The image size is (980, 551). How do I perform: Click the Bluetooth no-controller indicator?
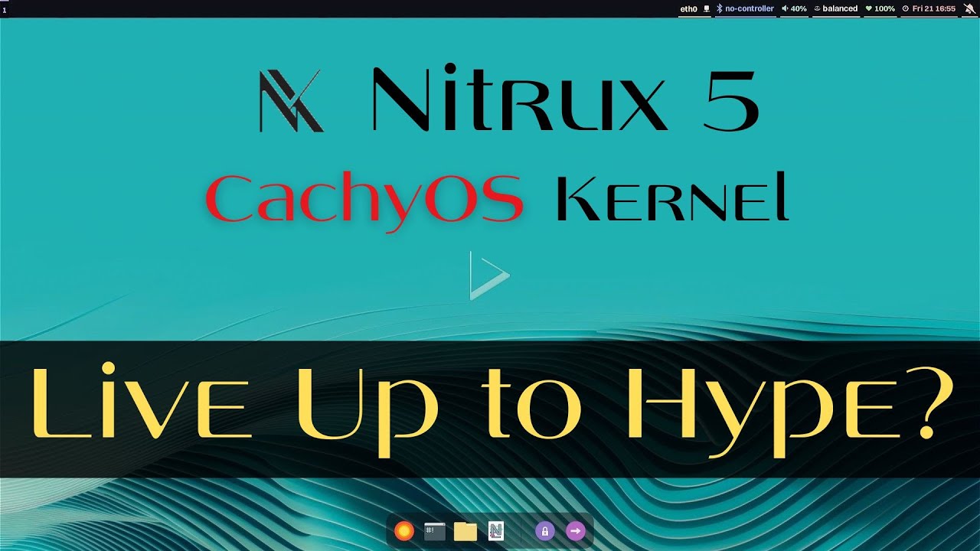tap(745, 8)
